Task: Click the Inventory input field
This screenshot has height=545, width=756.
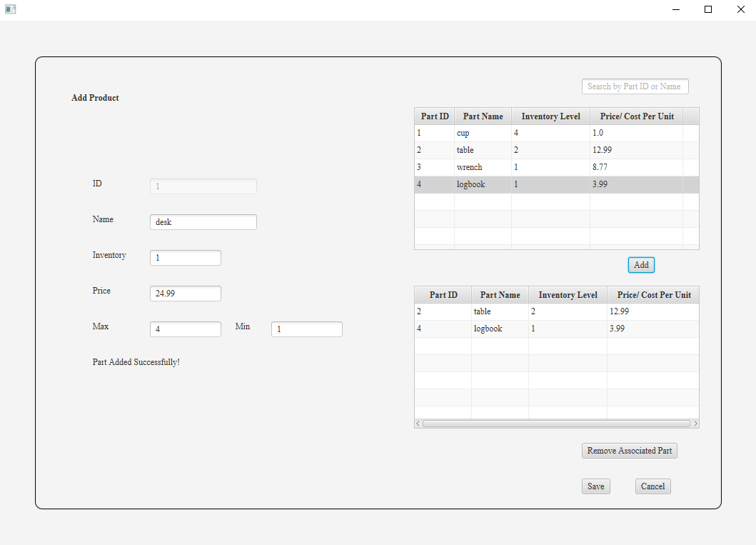Action: (x=185, y=258)
